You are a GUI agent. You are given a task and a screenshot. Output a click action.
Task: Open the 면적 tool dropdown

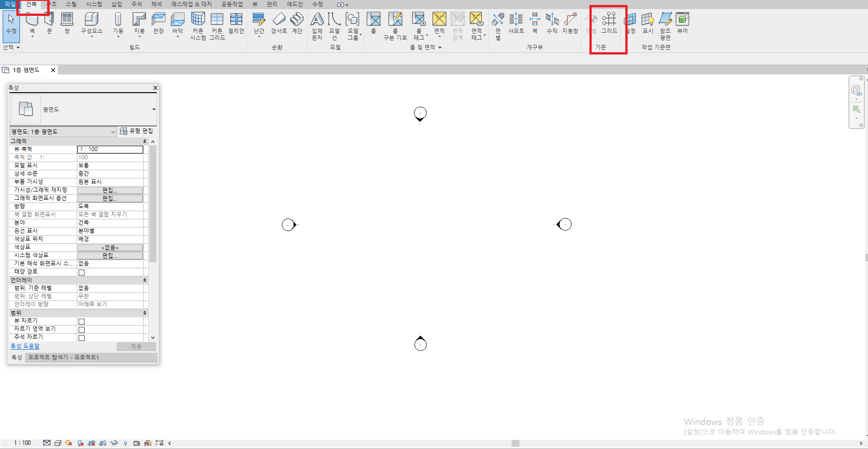439,36
